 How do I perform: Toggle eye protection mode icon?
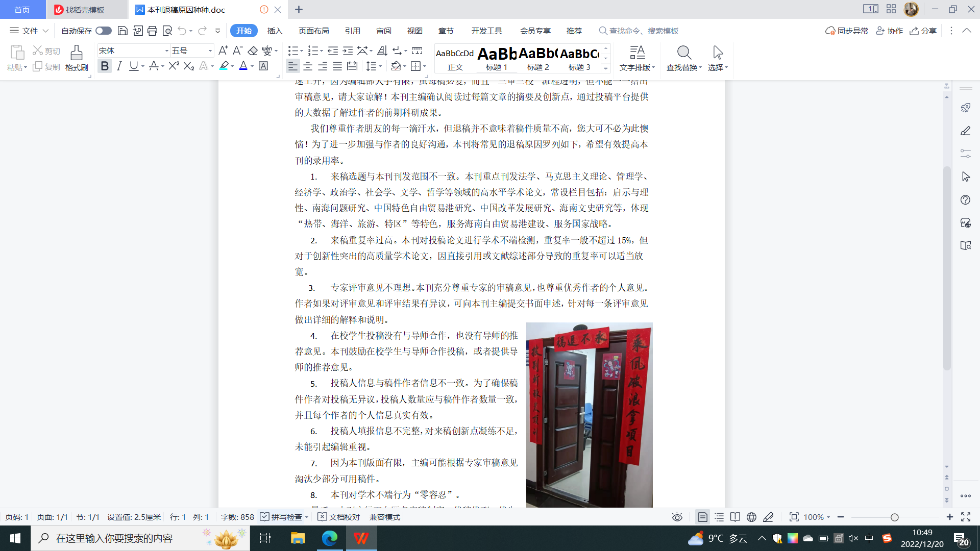[x=677, y=517]
